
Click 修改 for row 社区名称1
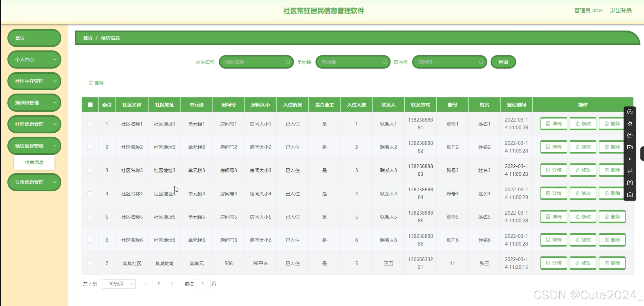(x=583, y=124)
